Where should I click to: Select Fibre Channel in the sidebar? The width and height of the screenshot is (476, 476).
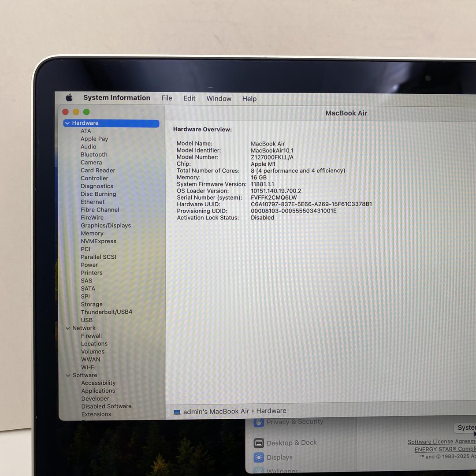tap(100, 210)
